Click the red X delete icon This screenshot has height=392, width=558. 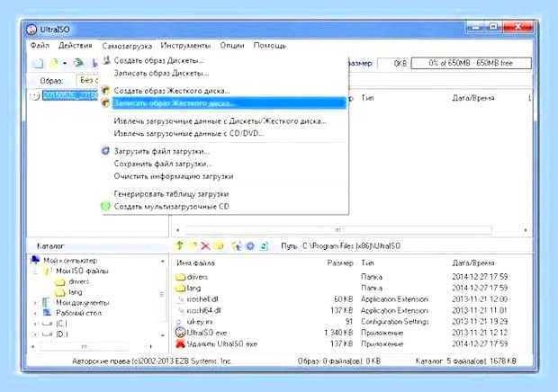[x=206, y=246]
